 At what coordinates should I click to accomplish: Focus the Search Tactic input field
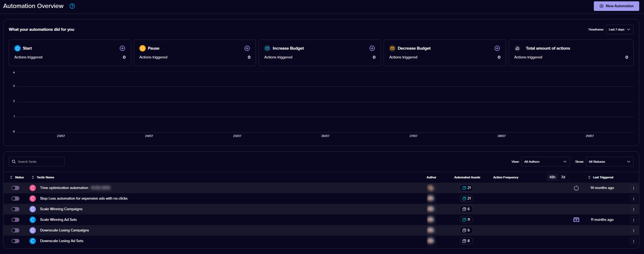tap(37, 162)
